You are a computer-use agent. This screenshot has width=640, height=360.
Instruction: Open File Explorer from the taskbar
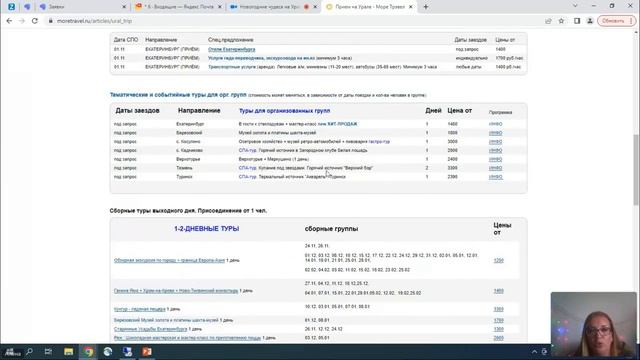click(x=69, y=351)
